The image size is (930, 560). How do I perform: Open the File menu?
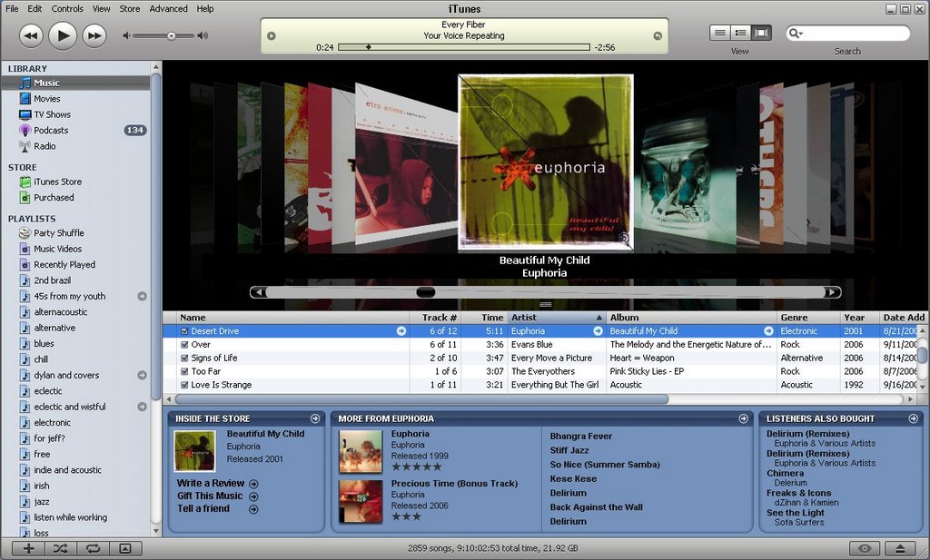point(12,8)
